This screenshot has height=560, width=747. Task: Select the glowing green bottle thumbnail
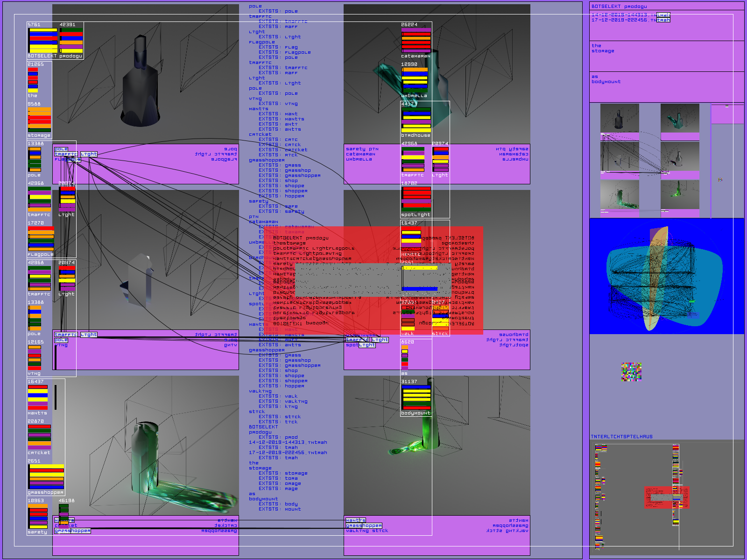tap(680, 195)
